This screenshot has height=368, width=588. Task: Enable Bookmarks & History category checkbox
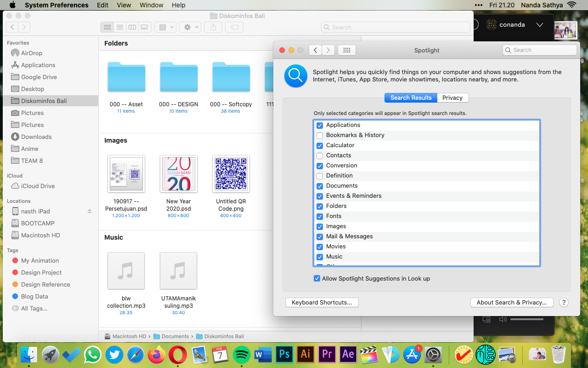click(x=320, y=135)
